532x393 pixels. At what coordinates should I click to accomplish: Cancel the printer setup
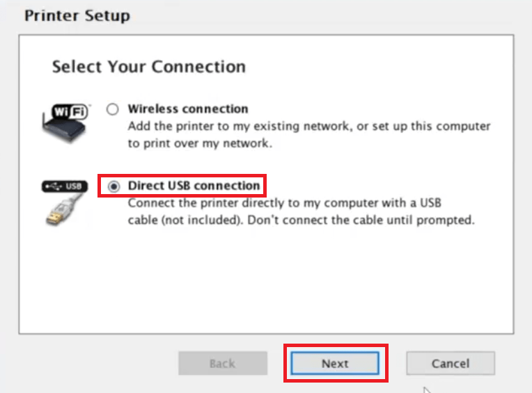(451, 363)
